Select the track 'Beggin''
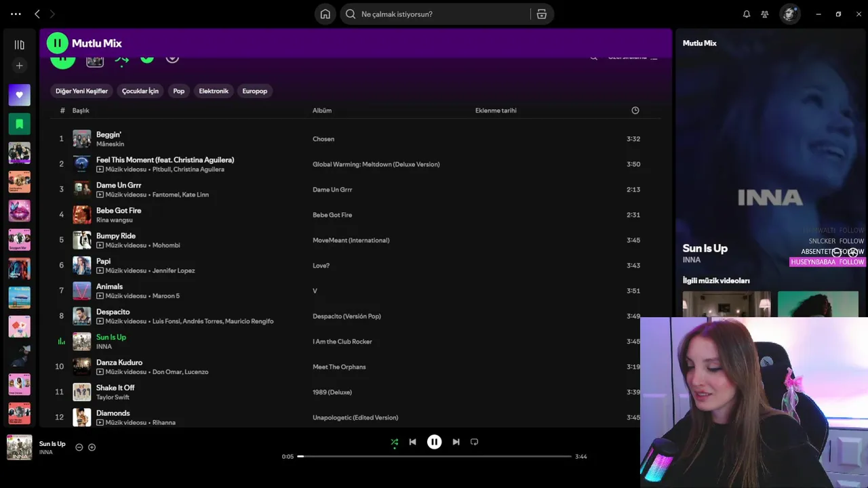The width and height of the screenshot is (868, 488). tap(108, 135)
